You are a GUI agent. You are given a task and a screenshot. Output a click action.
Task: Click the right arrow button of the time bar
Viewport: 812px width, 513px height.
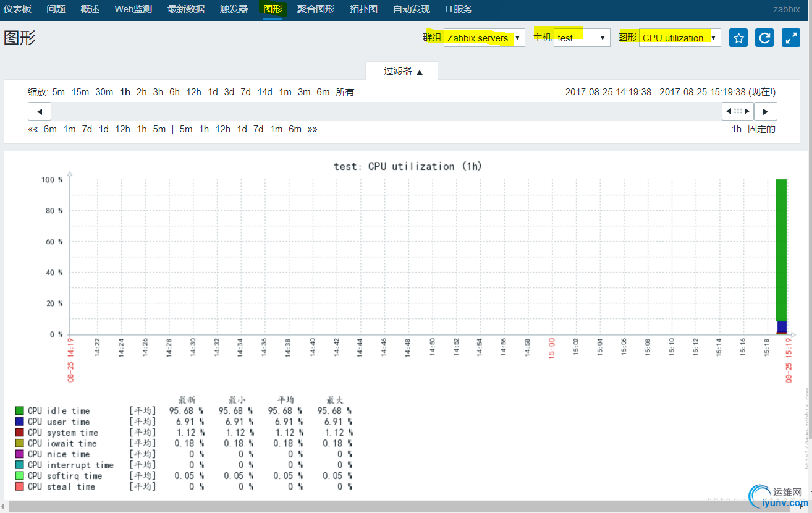(x=766, y=111)
